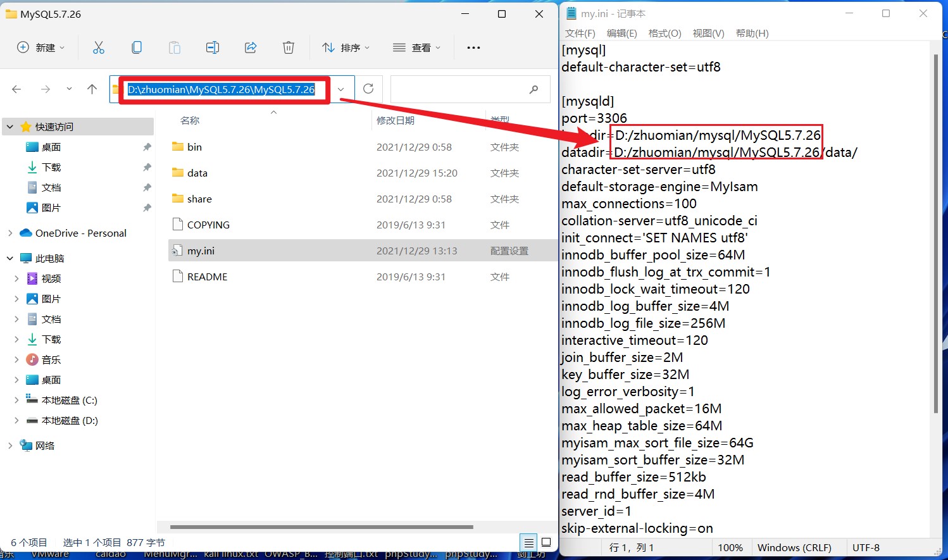
Task: Copy the selected file using toolbar
Action: (137, 47)
